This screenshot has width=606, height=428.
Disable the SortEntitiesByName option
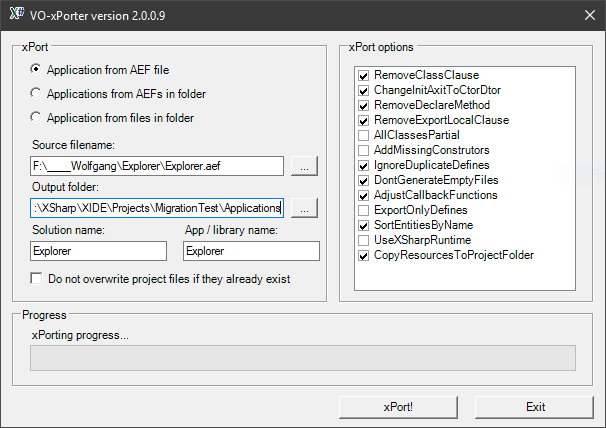(x=364, y=225)
